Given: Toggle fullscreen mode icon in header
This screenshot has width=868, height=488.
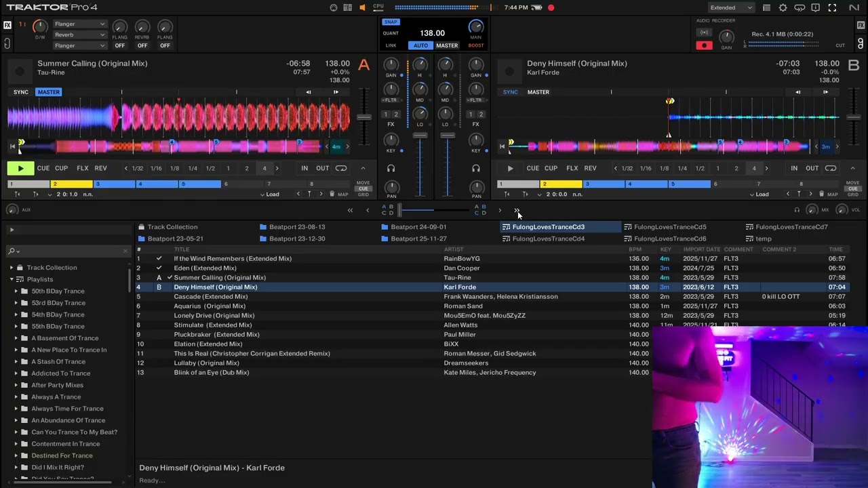Looking at the screenshot, I should click(x=832, y=7).
